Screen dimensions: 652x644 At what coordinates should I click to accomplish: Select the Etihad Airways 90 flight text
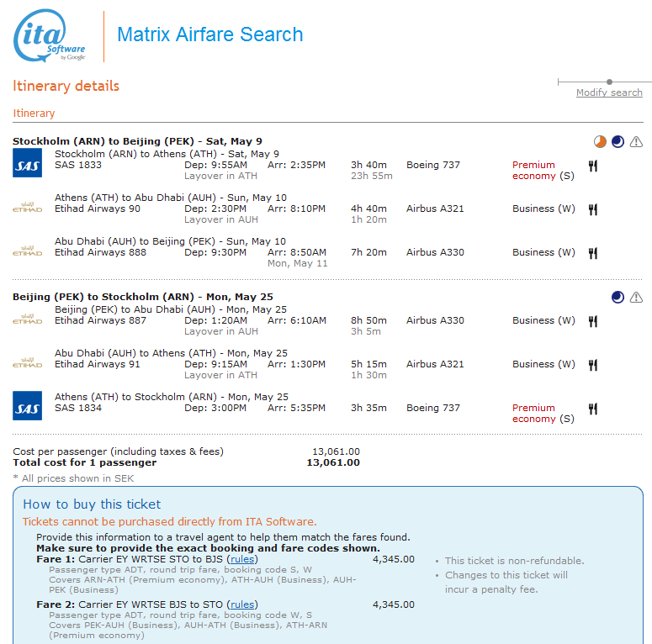point(98,209)
